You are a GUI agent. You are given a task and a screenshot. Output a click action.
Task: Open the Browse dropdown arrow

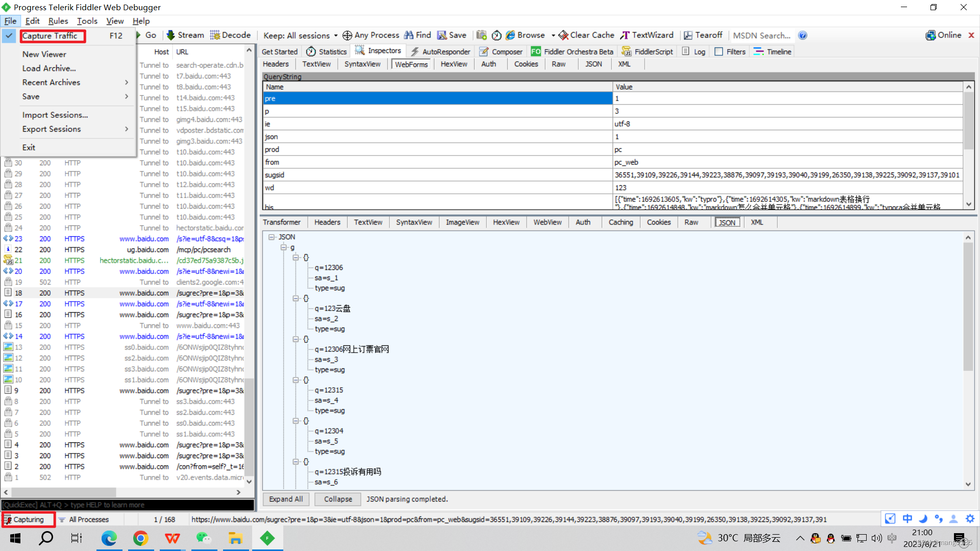pos(553,35)
